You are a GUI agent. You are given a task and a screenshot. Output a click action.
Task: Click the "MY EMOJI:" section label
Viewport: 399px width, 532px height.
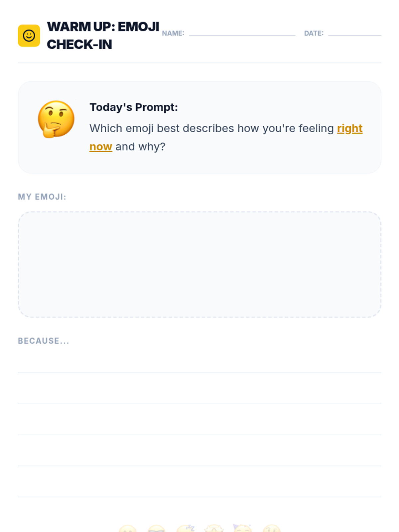(42, 197)
